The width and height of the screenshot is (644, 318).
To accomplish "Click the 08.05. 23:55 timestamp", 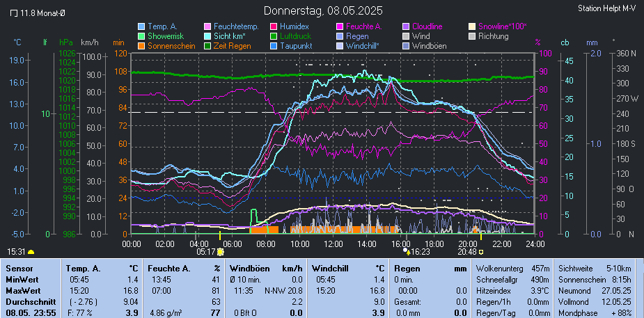I will point(31,312).
